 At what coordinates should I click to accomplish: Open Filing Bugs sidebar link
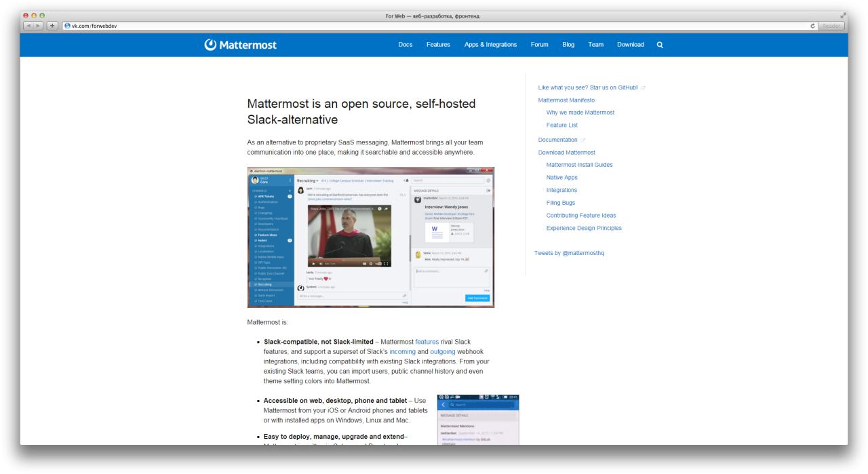click(x=561, y=203)
